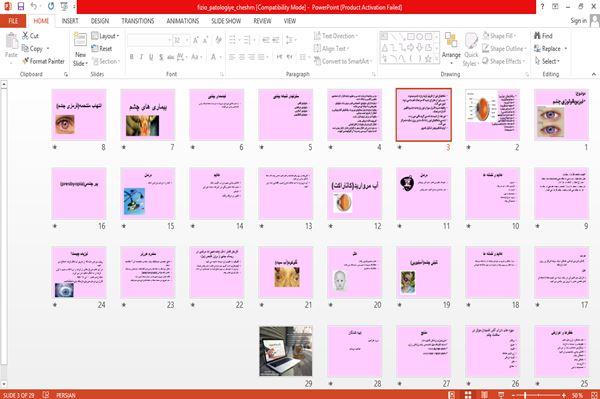
Task: Collapse the ribbon with the chevron
Action: (x=594, y=74)
